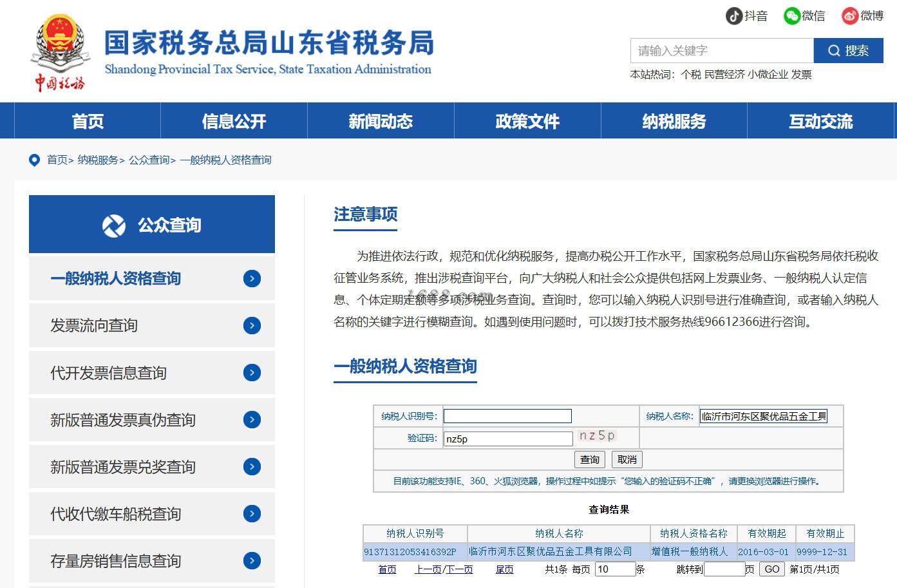Select 存量房销售信息查询 in the sidebar

point(152,560)
